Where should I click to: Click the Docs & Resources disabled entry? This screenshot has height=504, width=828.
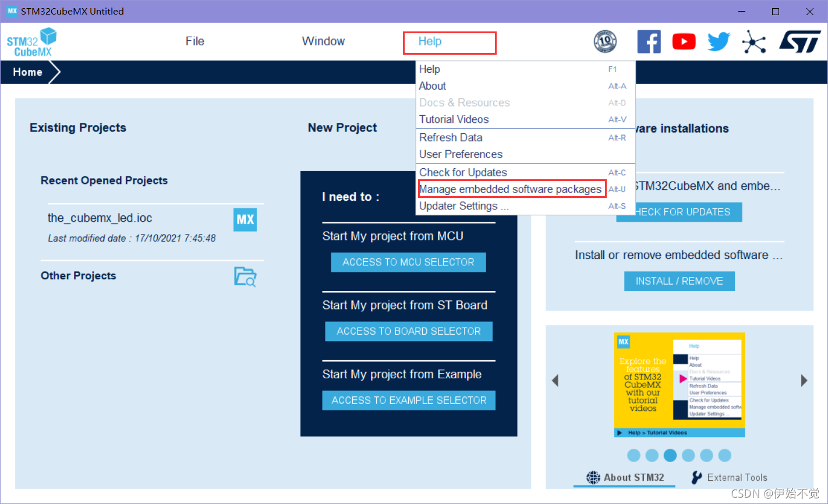tap(525, 103)
